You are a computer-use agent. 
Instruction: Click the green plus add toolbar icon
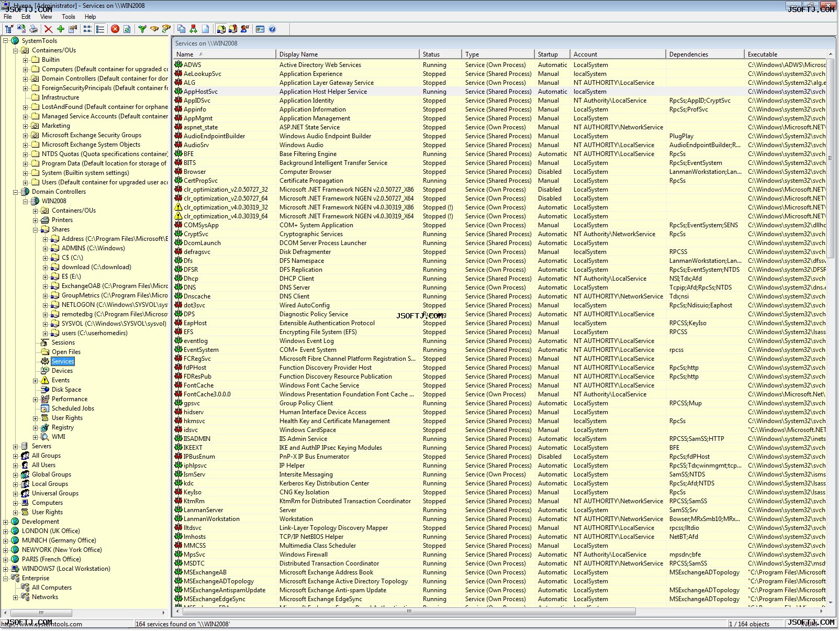coord(61,29)
